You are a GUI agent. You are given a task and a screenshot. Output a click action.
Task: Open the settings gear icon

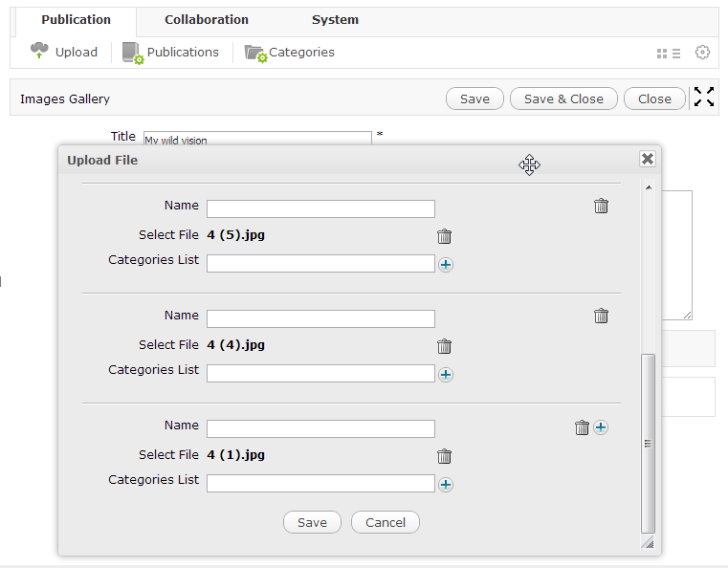tap(702, 52)
